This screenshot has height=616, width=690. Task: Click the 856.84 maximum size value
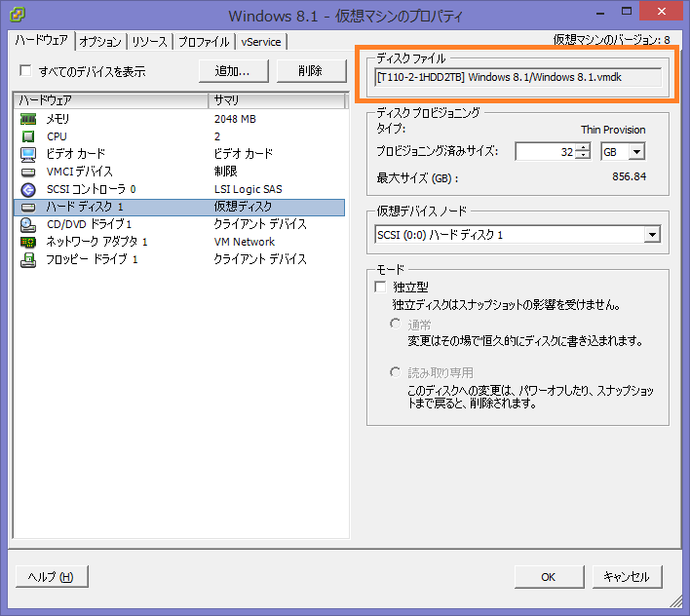tap(630, 176)
